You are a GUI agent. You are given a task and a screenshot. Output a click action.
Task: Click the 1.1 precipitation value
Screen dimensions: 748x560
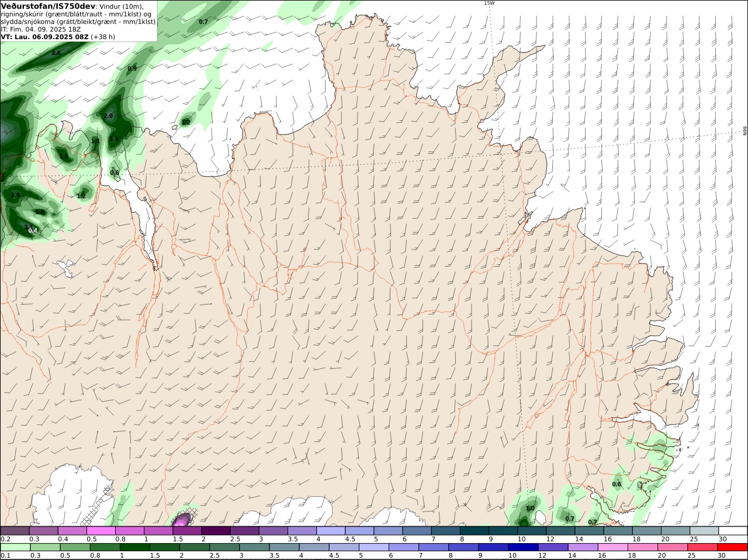(95, 141)
